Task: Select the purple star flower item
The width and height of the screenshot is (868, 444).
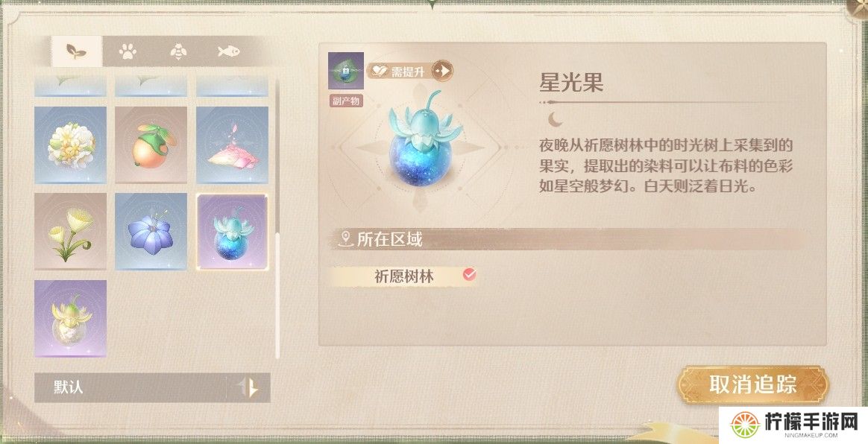Action: pos(151,231)
